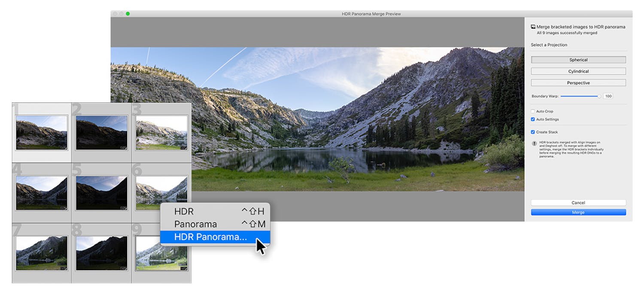Enable the Auto Crop checkbox
This screenshot has width=644, height=294.
point(533,111)
